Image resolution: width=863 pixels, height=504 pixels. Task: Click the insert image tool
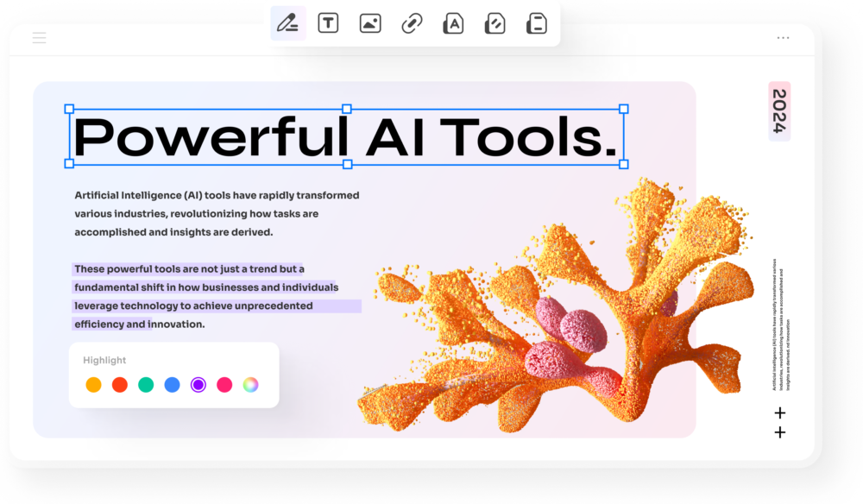click(x=370, y=24)
